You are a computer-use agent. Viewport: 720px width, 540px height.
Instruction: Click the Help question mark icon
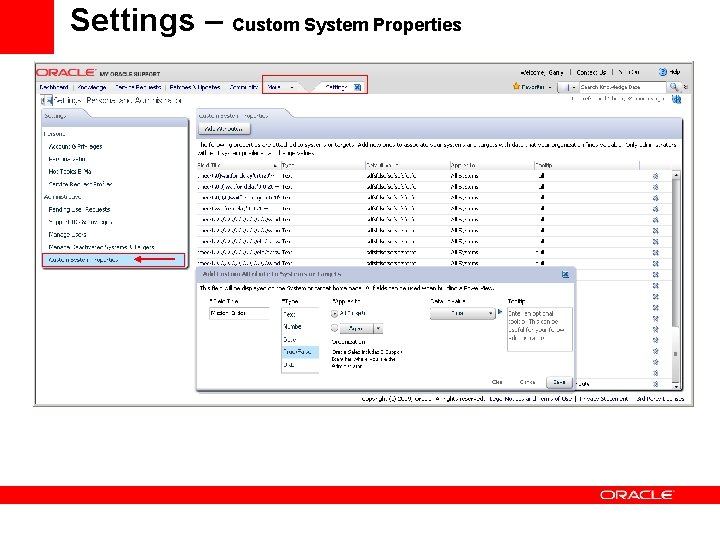[663, 72]
